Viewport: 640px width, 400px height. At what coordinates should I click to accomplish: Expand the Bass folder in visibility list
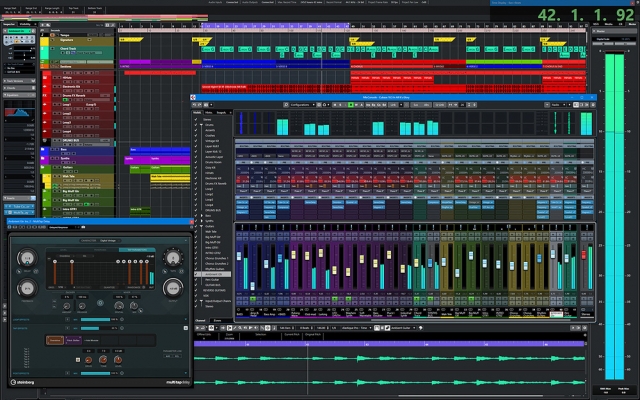coord(201,216)
